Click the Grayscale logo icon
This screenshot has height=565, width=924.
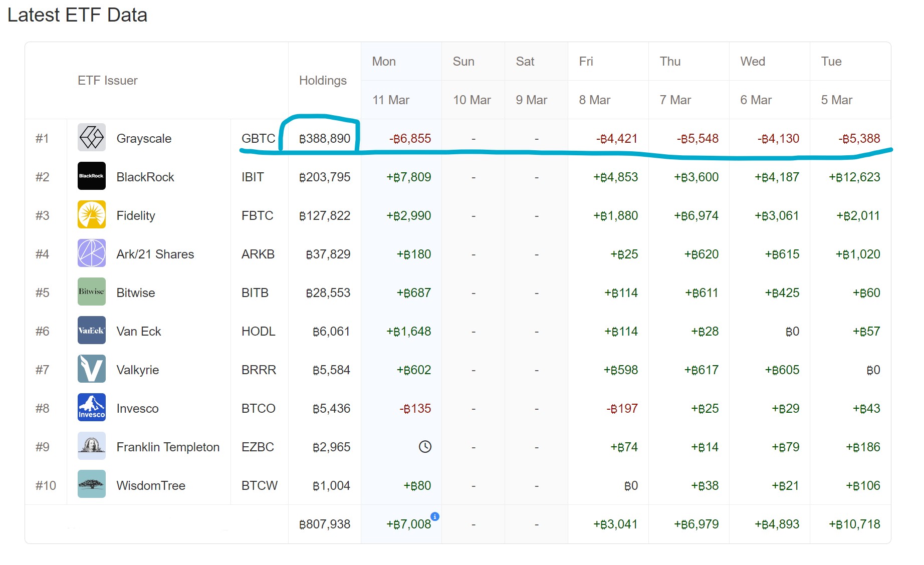point(91,138)
